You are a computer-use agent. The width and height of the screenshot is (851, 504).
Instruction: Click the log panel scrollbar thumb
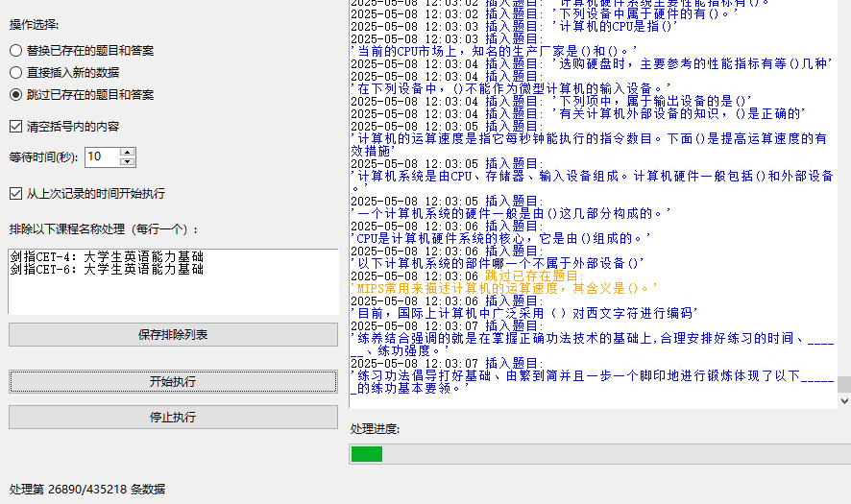(x=843, y=384)
